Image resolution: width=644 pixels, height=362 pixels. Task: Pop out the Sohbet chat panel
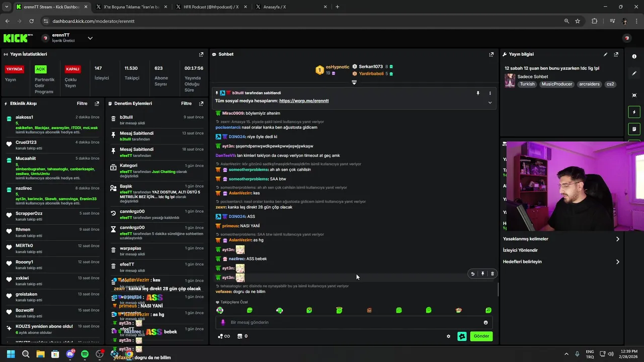pyautogui.click(x=492, y=54)
